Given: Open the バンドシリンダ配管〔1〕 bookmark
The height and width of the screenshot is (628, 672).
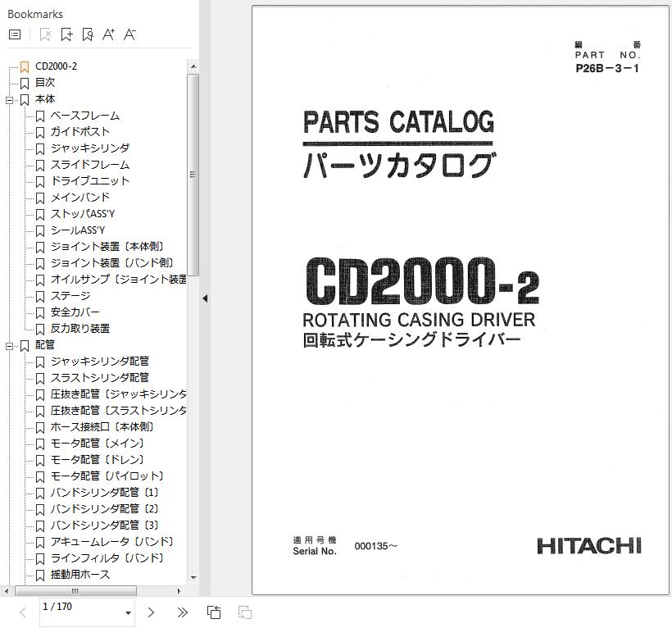Looking at the screenshot, I should pyautogui.click(x=105, y=493).
